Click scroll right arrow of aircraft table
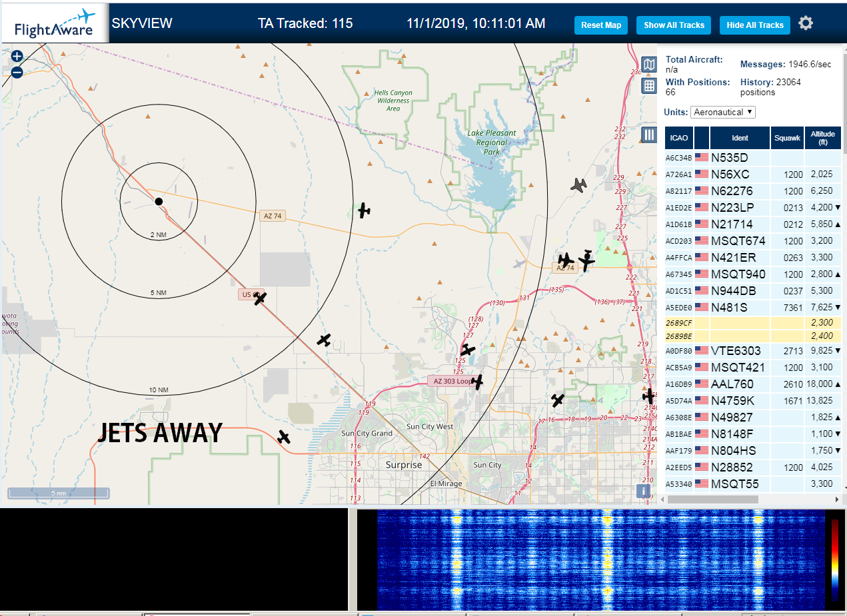The image size is (847, 616). coord(838,499)
